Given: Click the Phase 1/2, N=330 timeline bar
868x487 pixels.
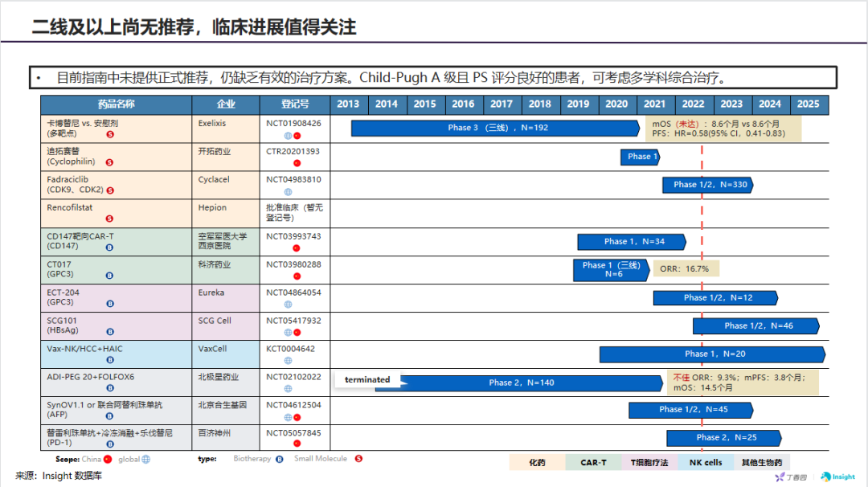Looking at the screenshot, I should point(708,185).
